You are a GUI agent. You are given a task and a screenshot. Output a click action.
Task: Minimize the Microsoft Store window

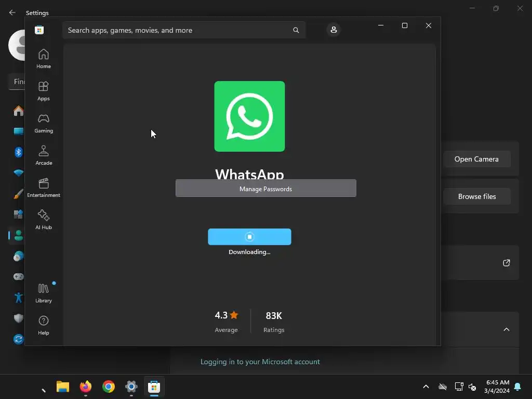coord(381,25)
